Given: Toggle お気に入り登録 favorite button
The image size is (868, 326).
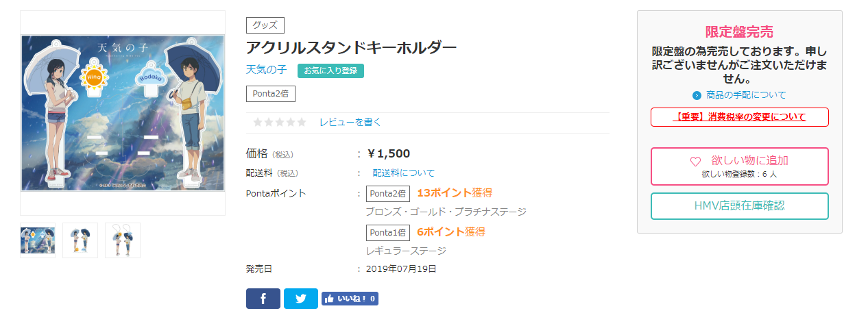Looking at the screenshot, I should point(330,71).
